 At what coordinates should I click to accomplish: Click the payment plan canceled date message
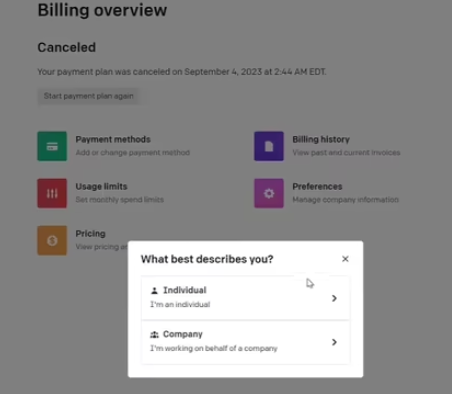[182, 72]
